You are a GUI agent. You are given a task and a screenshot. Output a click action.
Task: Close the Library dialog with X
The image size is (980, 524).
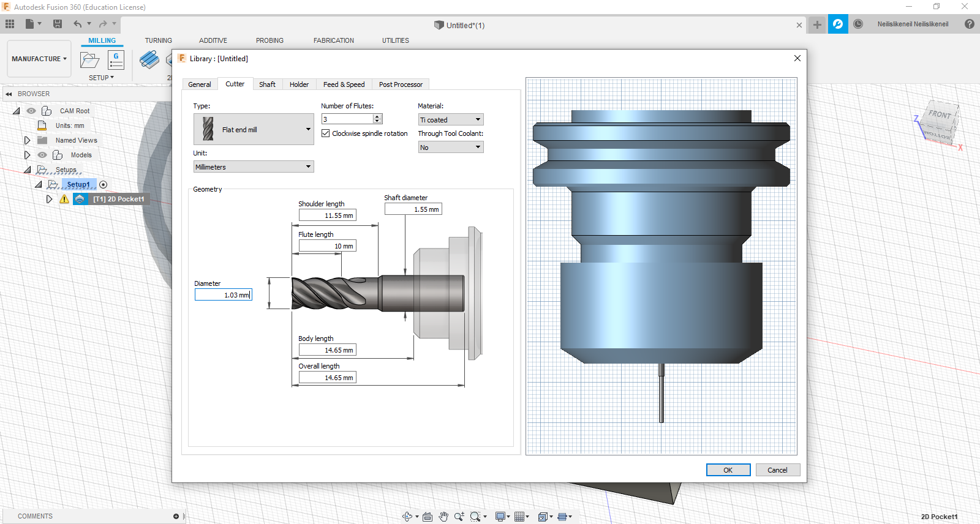tap(797, 58)
